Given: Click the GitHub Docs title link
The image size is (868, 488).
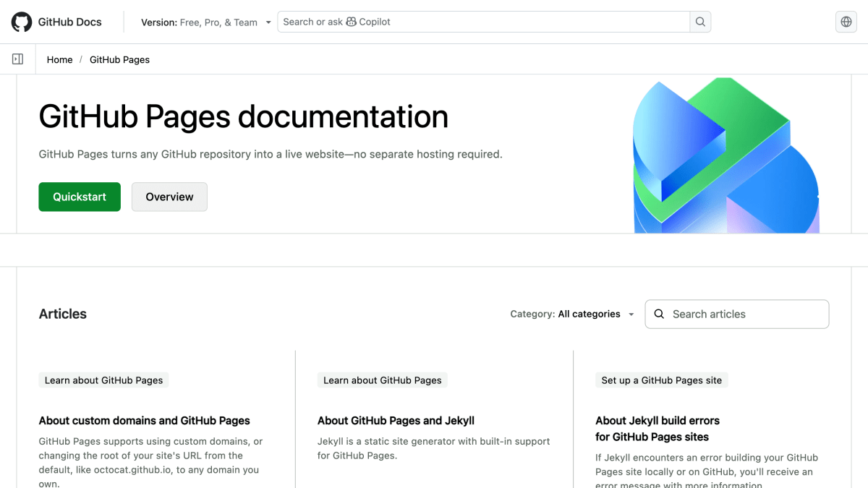Looking at the screenshot, I should click(69, 22).
